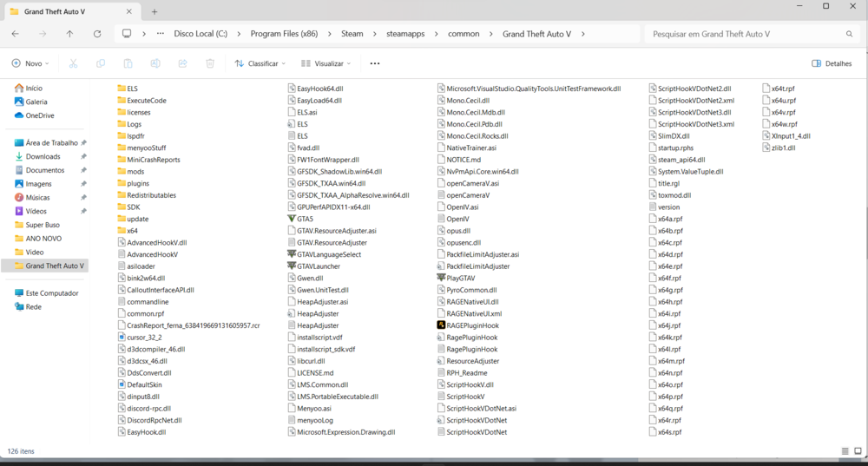Go to Steam breadcrumb
The width and height of the screenshot is (868, 466).
[x=352, y=34]
